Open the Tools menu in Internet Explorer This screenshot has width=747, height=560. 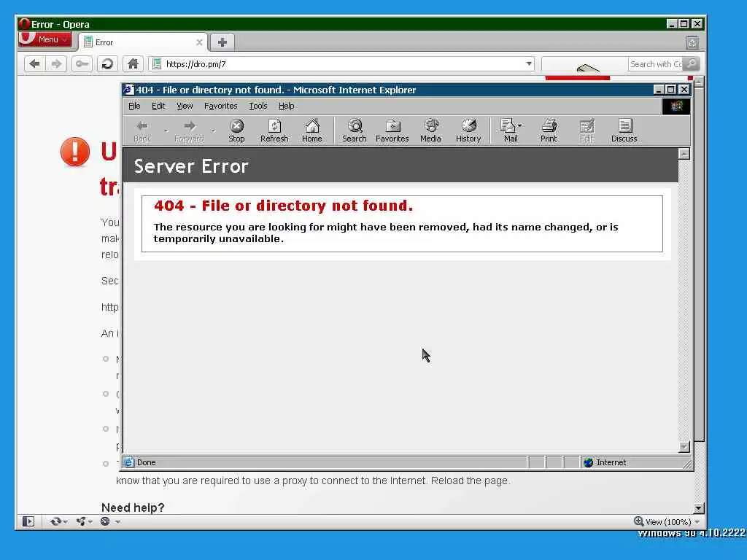tap(258, 106)
